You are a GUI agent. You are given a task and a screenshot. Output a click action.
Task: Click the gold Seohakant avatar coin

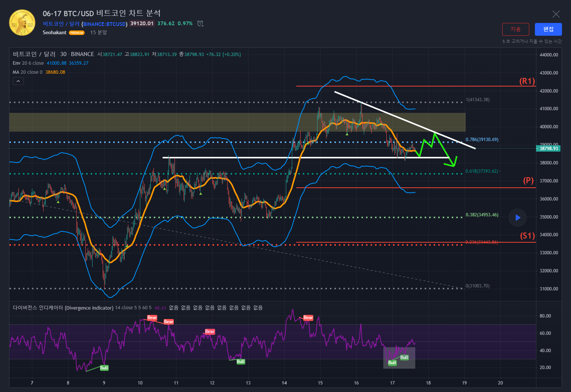pyautogui.click(x=22, y=23)
